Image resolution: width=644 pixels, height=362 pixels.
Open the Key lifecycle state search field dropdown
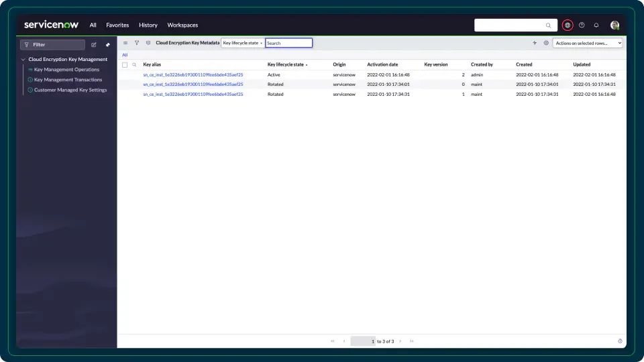pos(242,43)
